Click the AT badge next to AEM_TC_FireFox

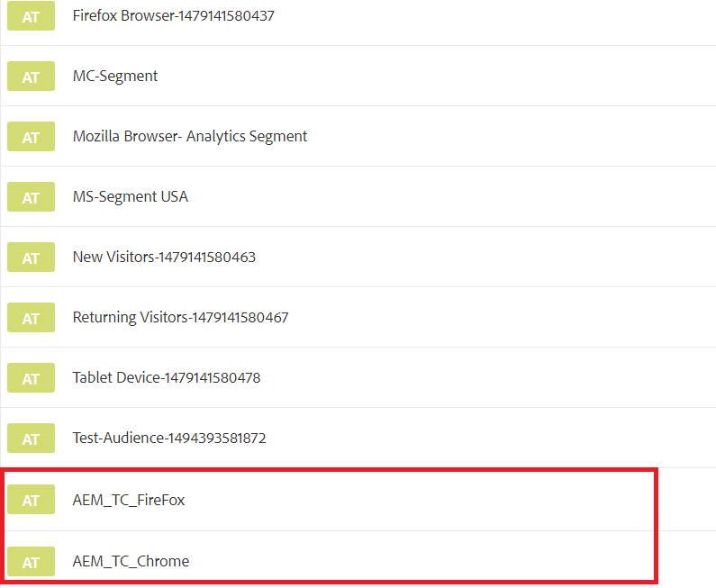pyautogui.click(x=31, y=500)
